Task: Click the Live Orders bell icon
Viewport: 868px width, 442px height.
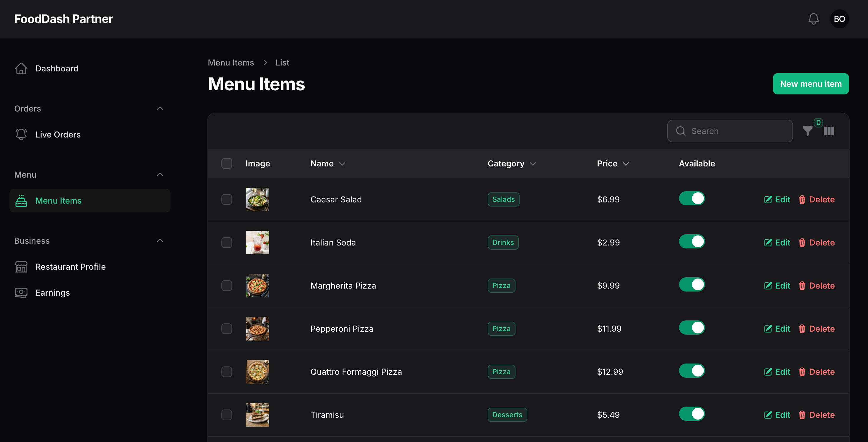Action: 21,134
